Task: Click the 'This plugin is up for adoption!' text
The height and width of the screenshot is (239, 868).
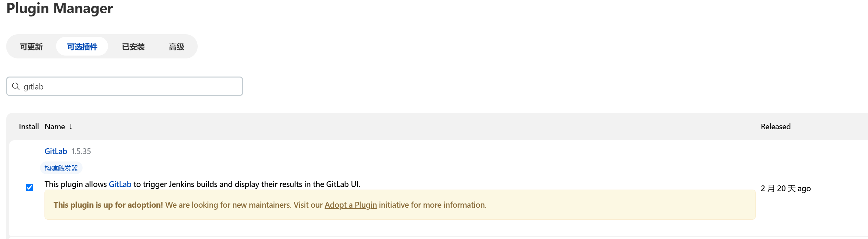Action: (x=108, y=205)
